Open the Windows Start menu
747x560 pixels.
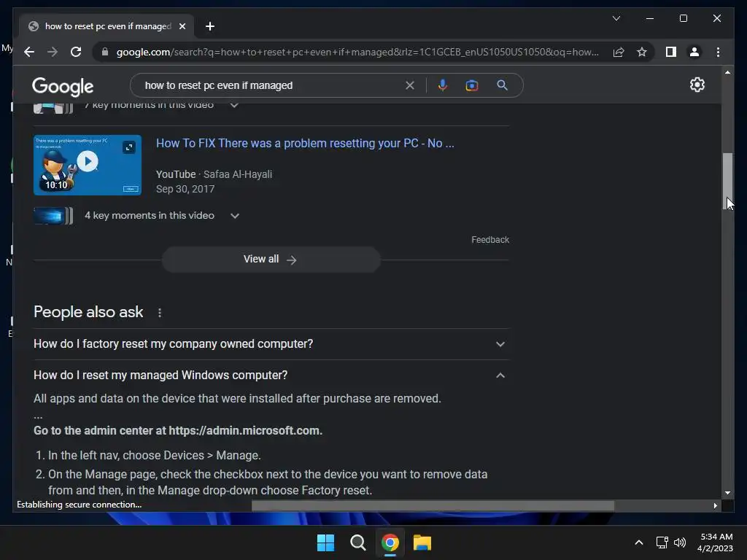click(326, 542)
